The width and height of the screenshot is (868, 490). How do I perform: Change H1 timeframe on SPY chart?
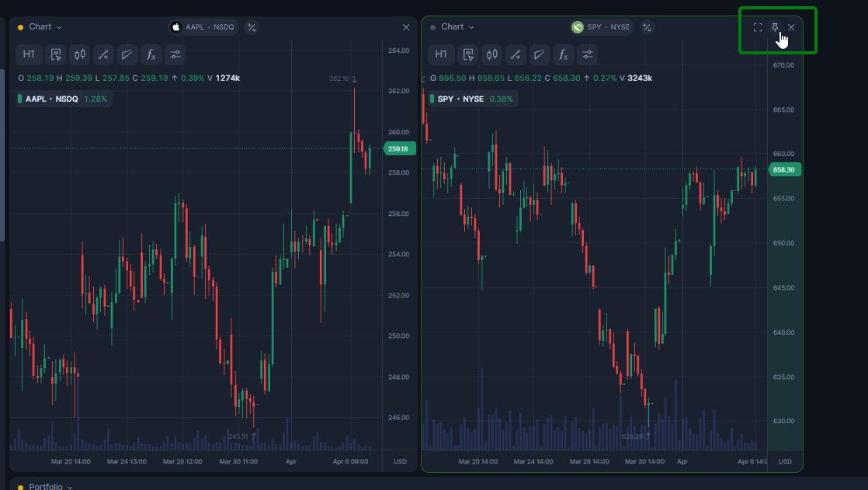tap(441, 54)
